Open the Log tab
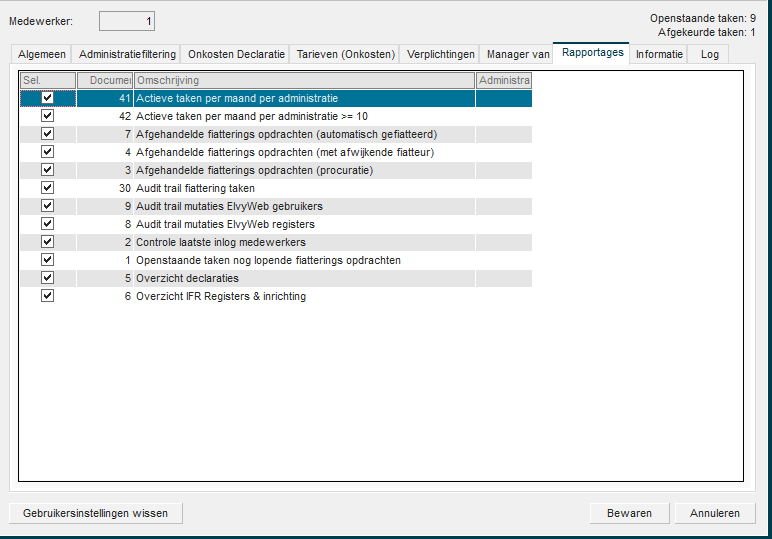The height and width of the screenshot is (539, 772). tap(709, 54)
